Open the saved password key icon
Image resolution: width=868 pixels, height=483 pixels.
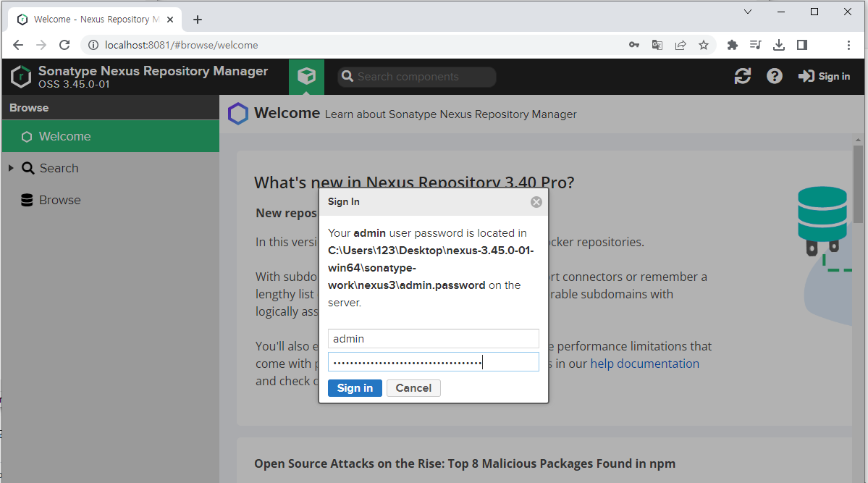click(634, 45)
